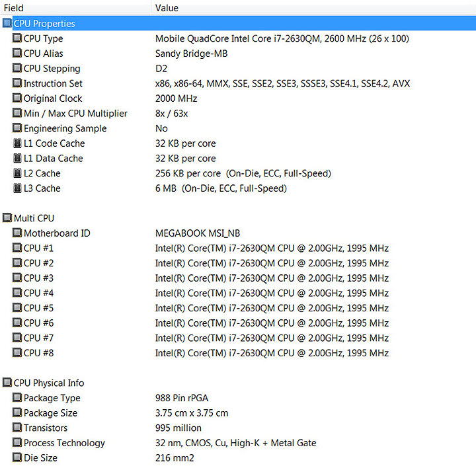Click the CPU Physical Info group icon
The height and width of the screenshot is (468, 476).
[7, 383]
